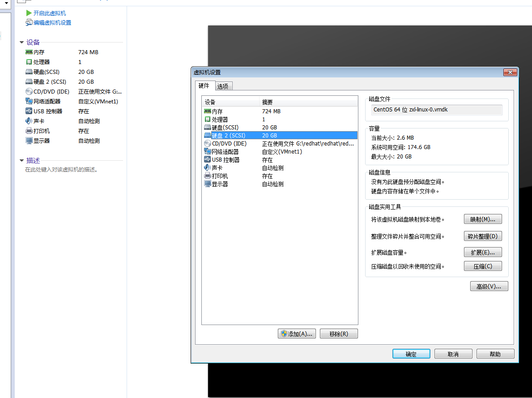Click USB 控制器 icon in left panel
This screenshot has width=532, height=398.
pyautogui.click(x=29, y=111)
